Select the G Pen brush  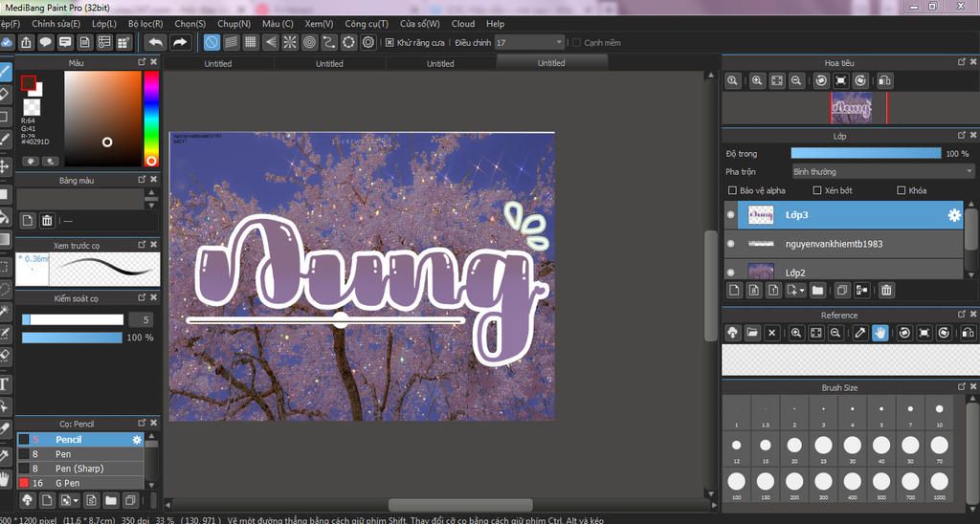click(x=80, y=483)
